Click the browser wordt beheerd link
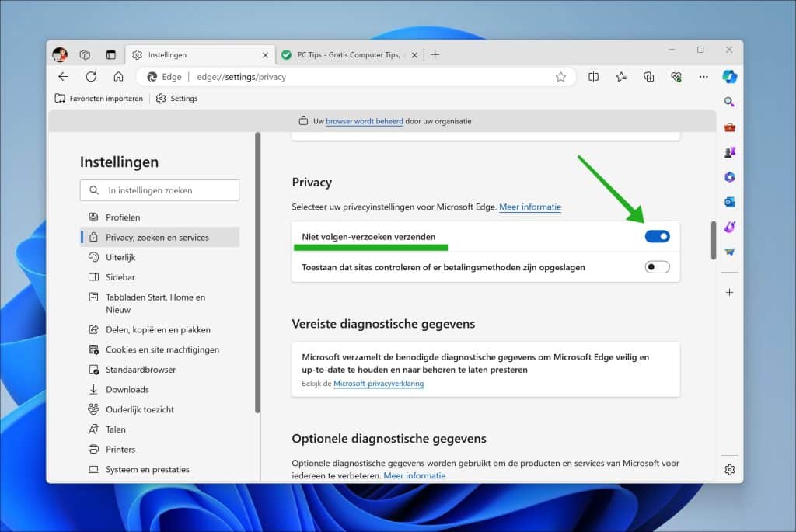 point(364,121)
